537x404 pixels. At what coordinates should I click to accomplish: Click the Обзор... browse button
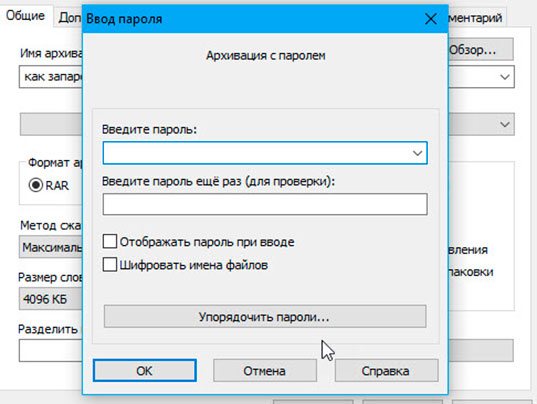pyautogui.click(x=480, y=50)
